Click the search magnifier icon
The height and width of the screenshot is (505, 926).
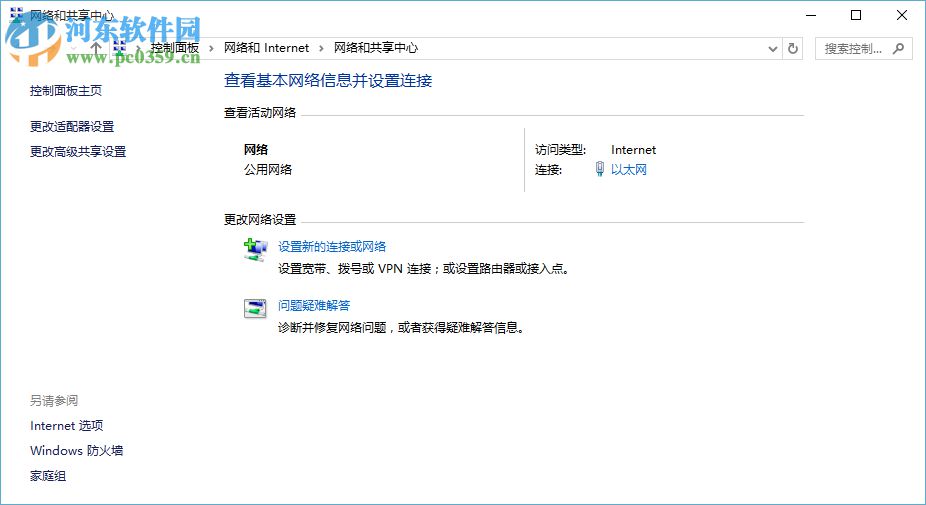pyautogui.click(x=898, y=48)
